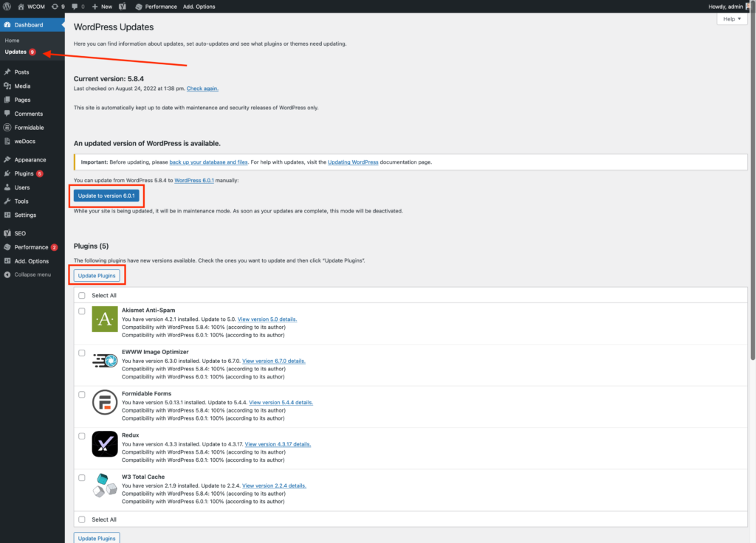756x543 pixels.
Task: Click the Comments bubble icon in sidebar
Action: 7,114
